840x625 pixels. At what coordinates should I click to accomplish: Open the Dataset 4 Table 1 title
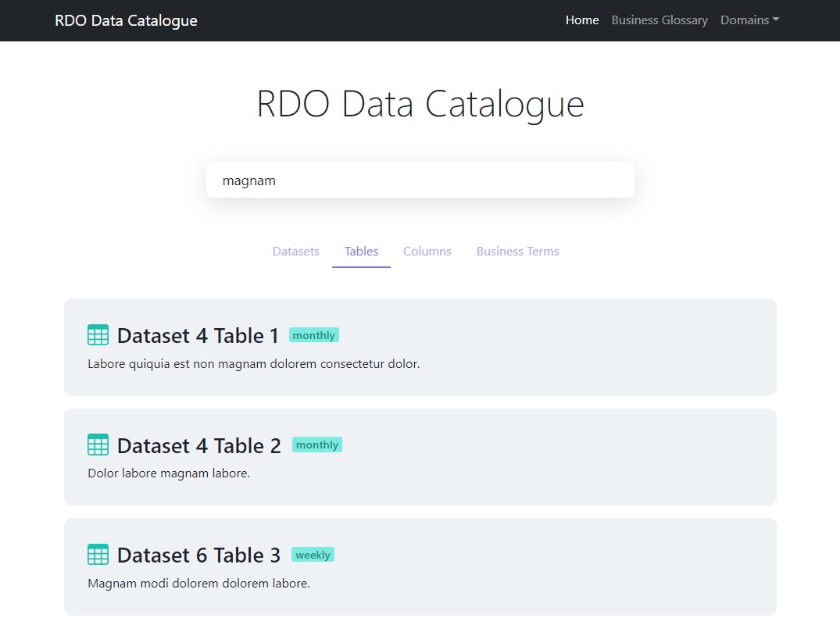[x=198, y=336]
